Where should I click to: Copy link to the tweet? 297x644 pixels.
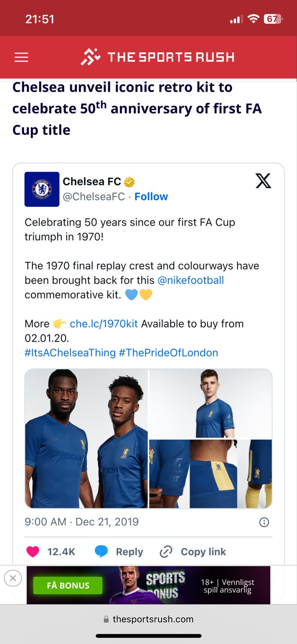pyautogui.click(x=193, y=551)
